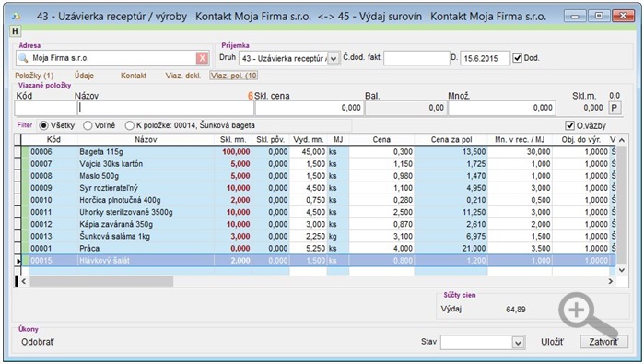Click the Uložiť button
Screen dimensions: 644x364
[x=552, y=342]
